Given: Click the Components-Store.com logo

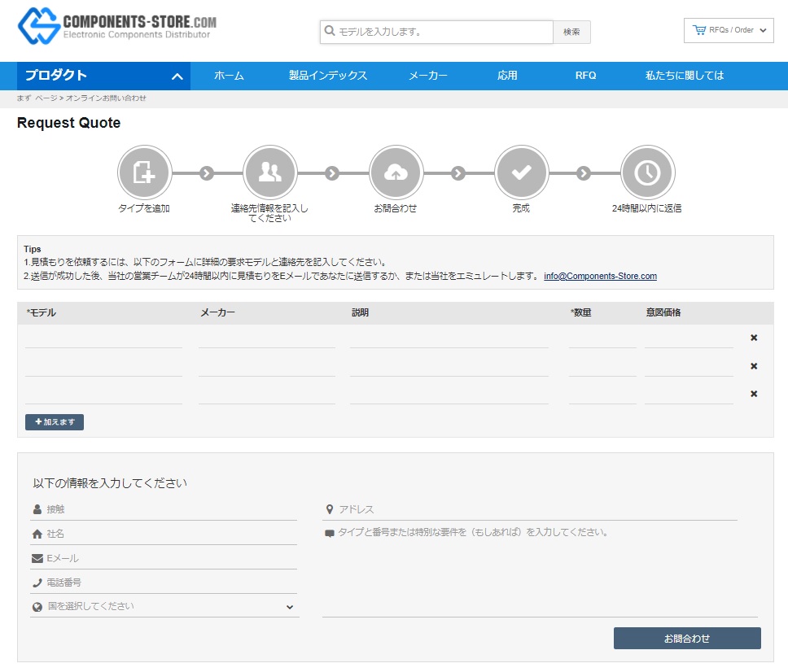Looking at the screenshot, I should (x=117, y=27).
